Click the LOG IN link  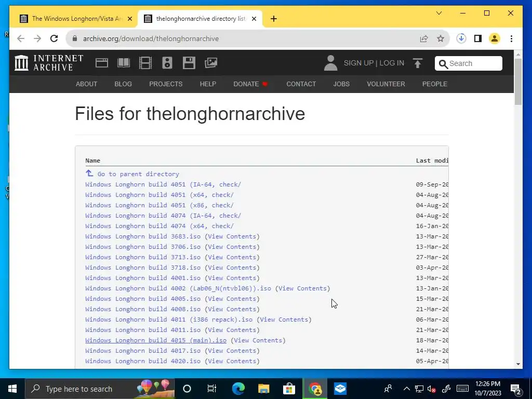392,63
